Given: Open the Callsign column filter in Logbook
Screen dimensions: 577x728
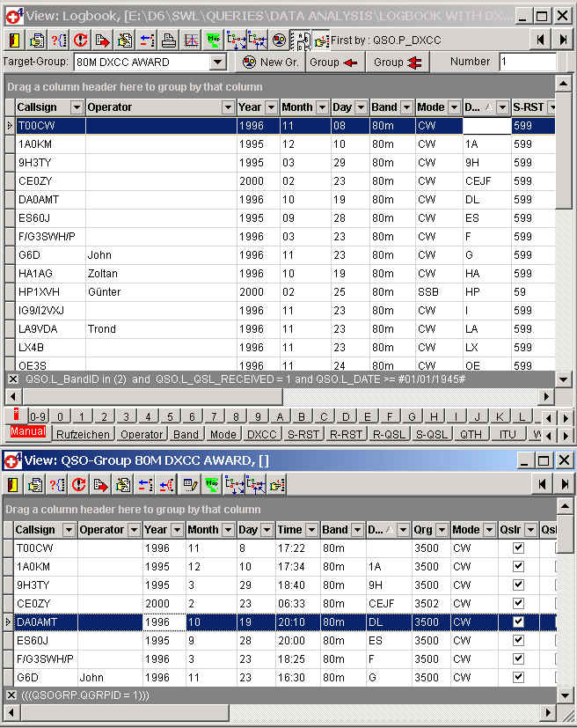Looking at the screenshot, I should click(77, 107).
